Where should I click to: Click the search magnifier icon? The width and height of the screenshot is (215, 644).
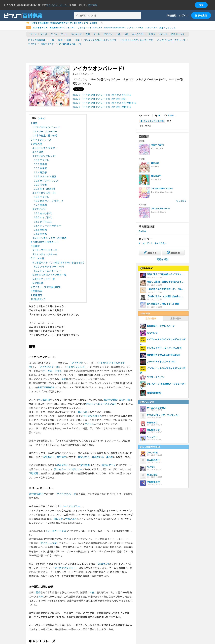[x=77, y=16]
